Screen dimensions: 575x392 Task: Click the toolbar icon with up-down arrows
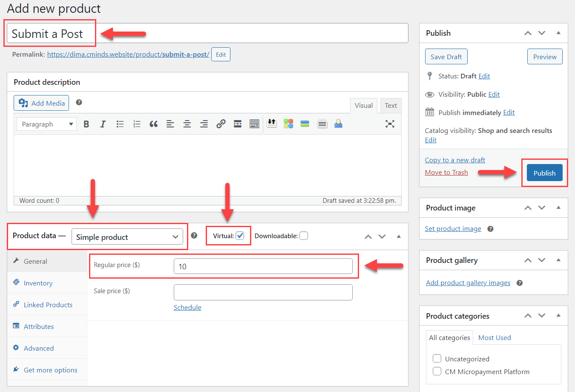pyautogui.click(x=272, y=124)
